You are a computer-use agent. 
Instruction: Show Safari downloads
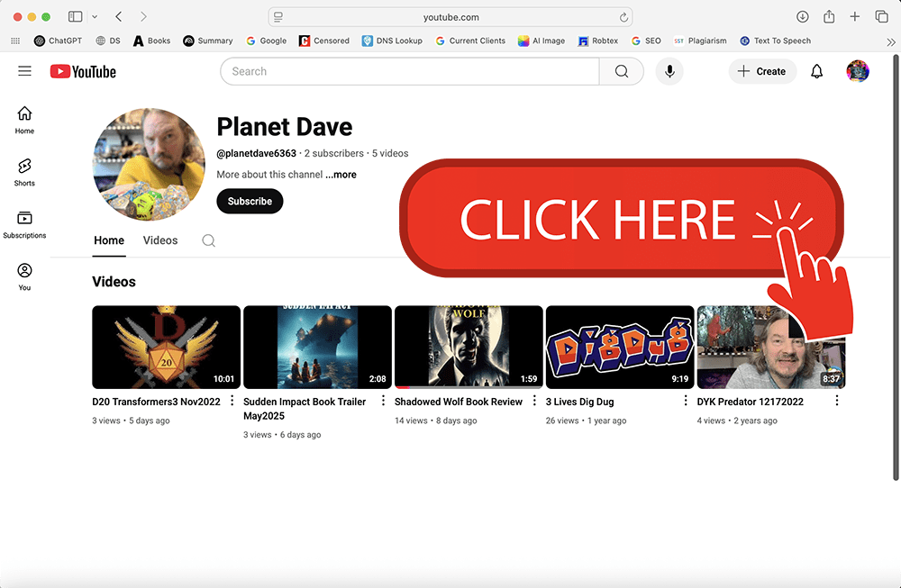[x=803, y=16]
